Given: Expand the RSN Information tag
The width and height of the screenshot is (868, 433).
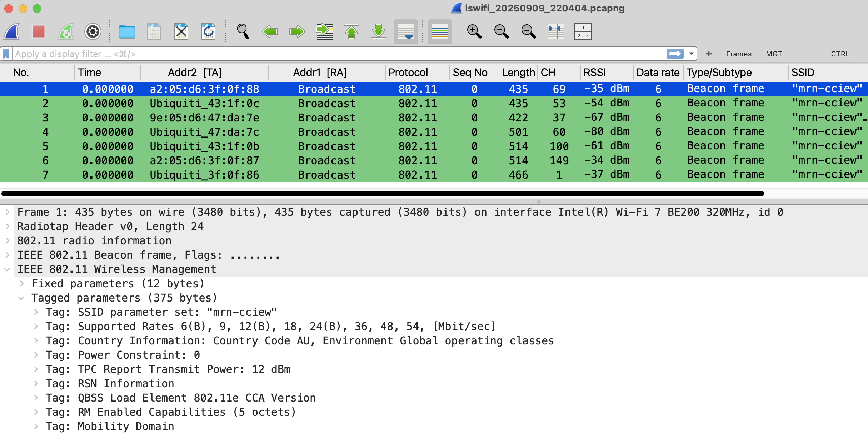Looking at the screenshot, I should click(36, 384).
